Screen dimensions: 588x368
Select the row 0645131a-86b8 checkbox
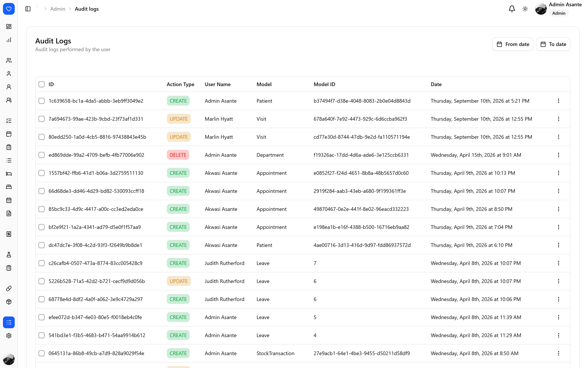point(42,353)
